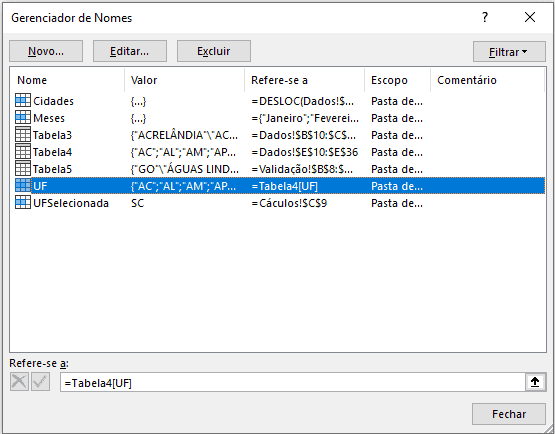
Task: Click the Tabela3 table icon
Action: pos(23,135)
